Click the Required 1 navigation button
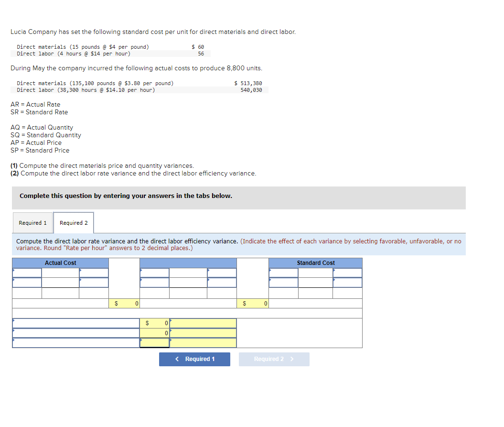This screenshot has height=427, width=504. tap(194, 359)
